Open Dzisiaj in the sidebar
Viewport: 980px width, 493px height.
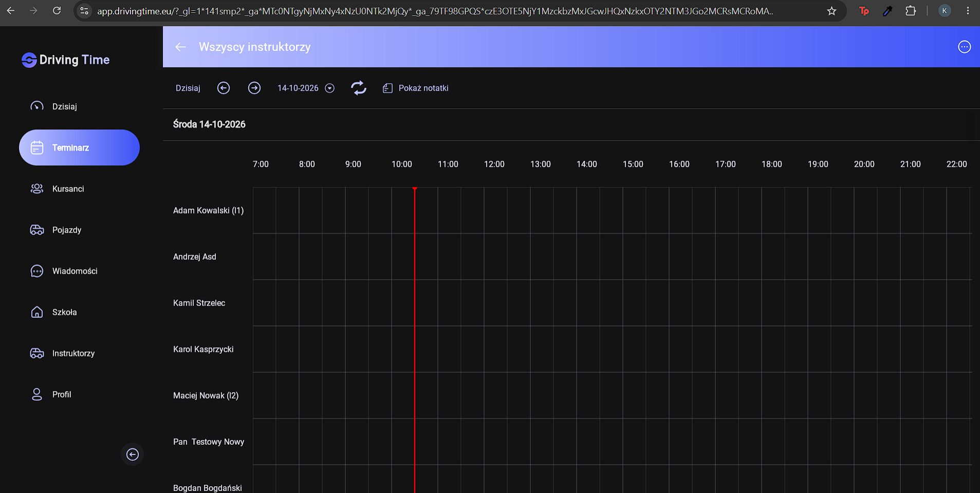coord(79,106)
